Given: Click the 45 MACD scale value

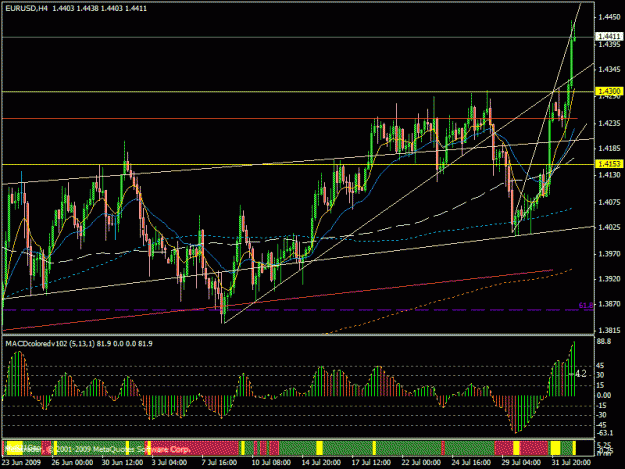Looking at the screenshot, I should 601,366.
